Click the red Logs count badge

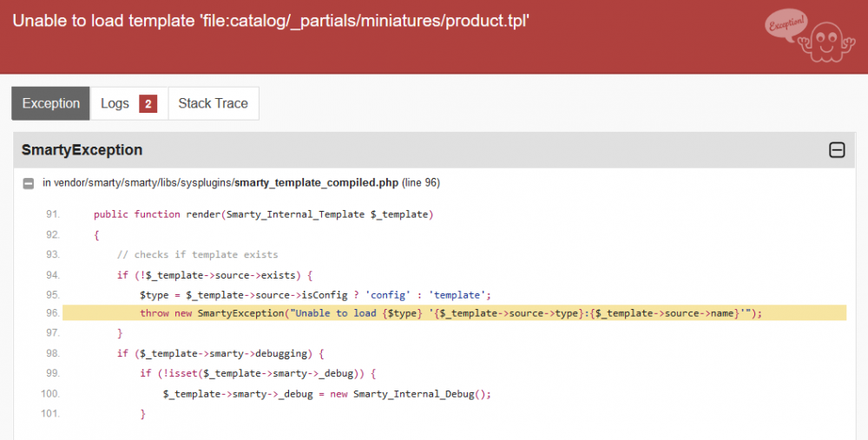pos(148,103)
